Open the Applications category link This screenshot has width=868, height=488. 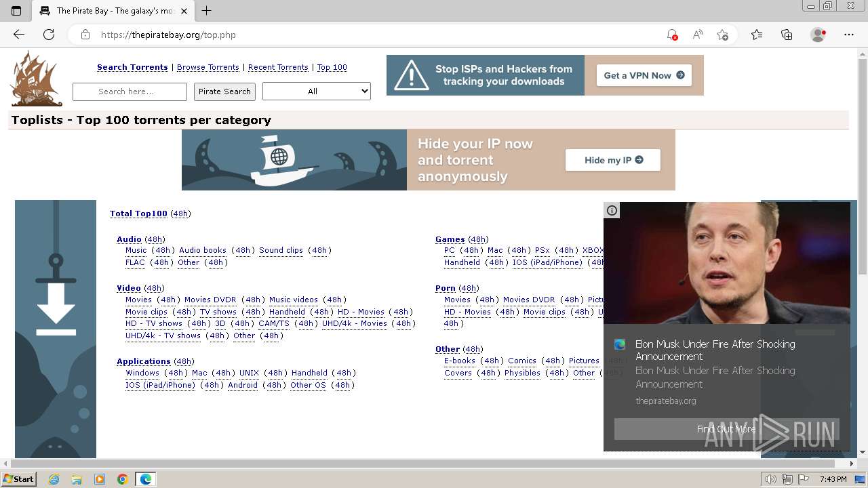click(x=144, y=361)
